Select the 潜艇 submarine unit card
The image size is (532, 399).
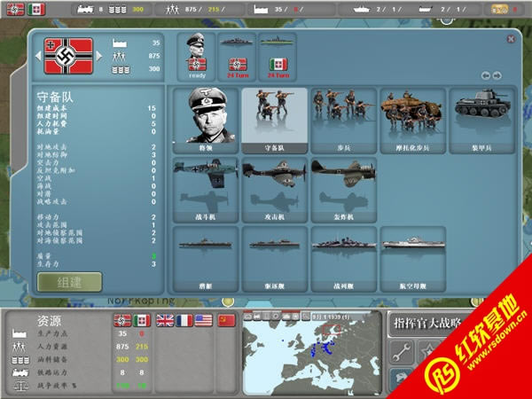(205, 259)
